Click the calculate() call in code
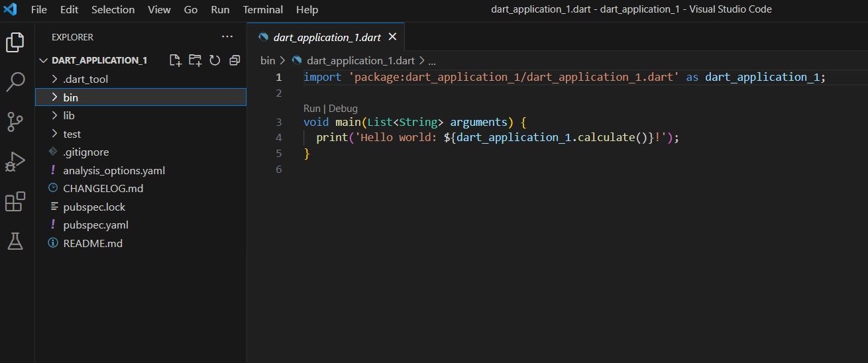This screenshot has width=868, height=363. [612, 138]
